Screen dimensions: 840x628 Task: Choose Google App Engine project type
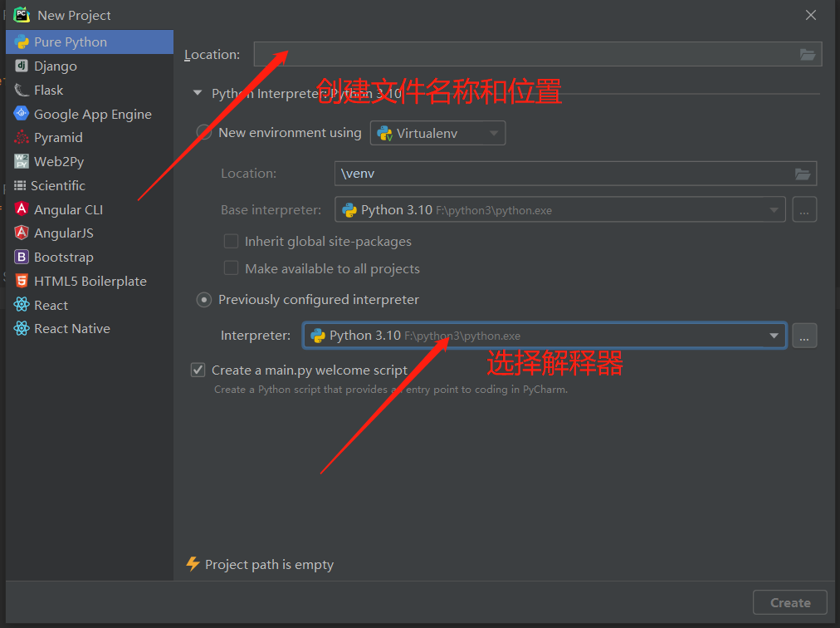(x=90, y=114)
